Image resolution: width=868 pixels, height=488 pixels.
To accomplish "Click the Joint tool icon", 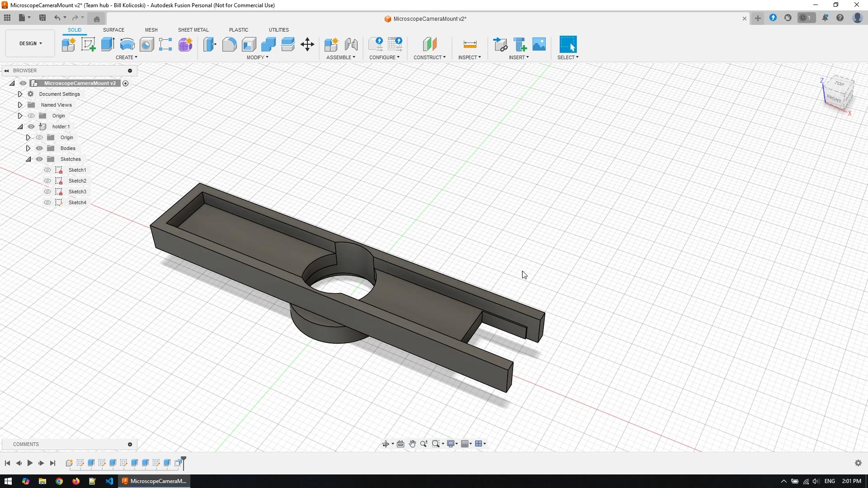I will 351,44.
